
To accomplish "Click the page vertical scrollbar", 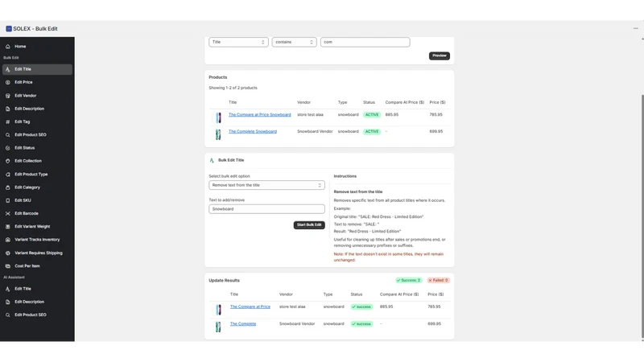I will 642,216.
